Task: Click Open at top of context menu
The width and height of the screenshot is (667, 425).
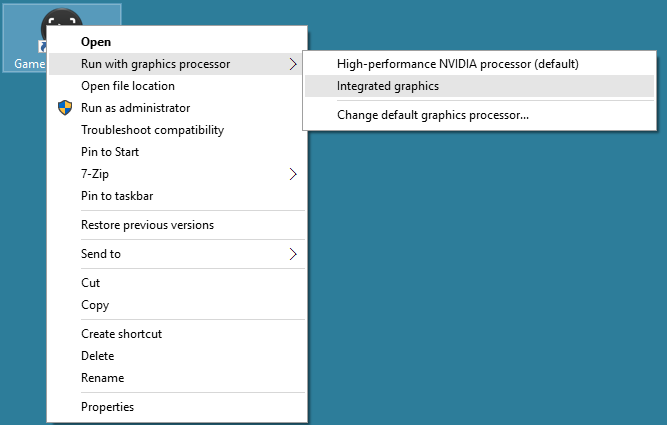Action: (x=96, y=42)
